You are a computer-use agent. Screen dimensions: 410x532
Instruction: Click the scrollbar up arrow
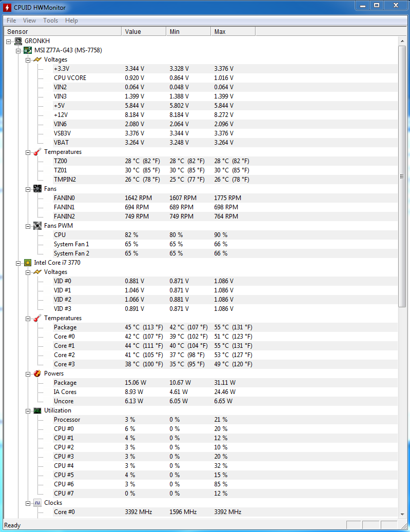coord(402,41)
